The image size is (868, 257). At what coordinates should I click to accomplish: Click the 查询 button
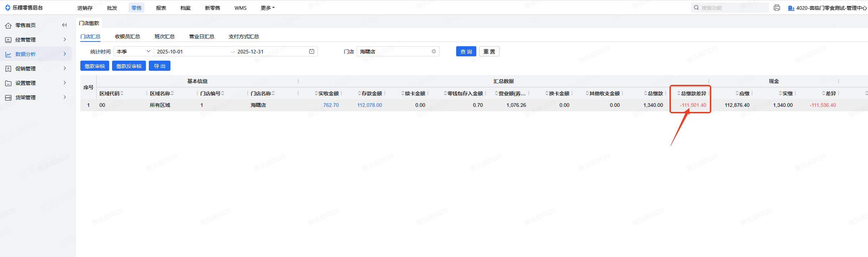point(466,52)
